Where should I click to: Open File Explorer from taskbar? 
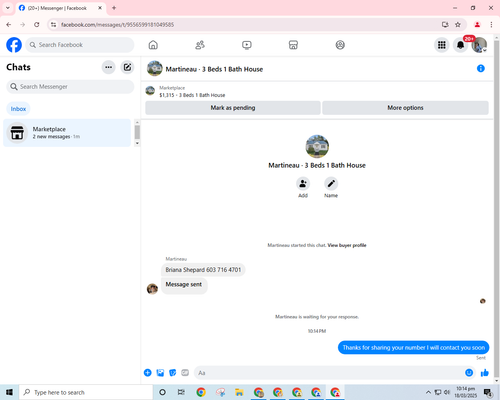(239, 392)
